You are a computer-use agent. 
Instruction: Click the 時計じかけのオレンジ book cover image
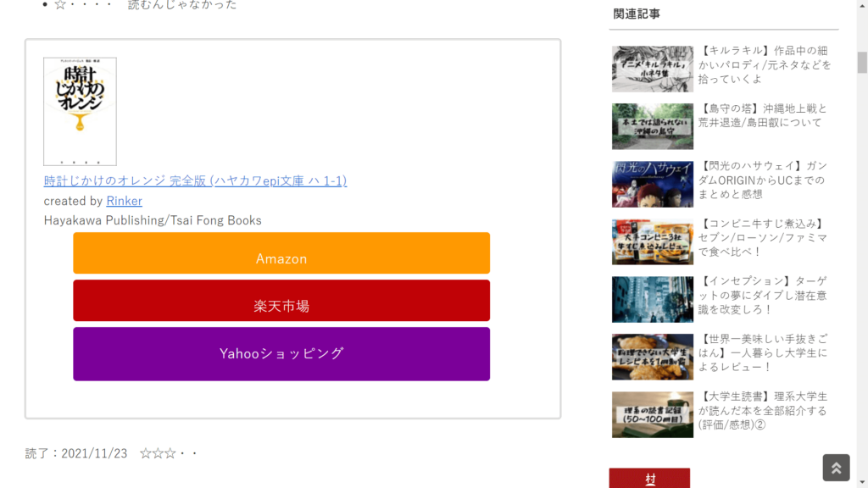(x=81, y=111)
